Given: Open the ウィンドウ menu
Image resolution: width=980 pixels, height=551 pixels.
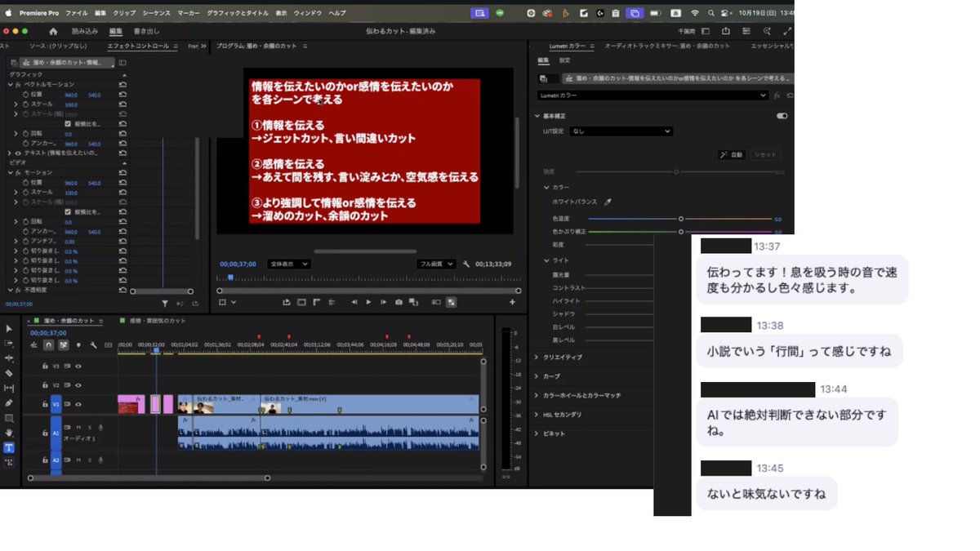Looking at the screenshot, I should [x=307, y=13].
